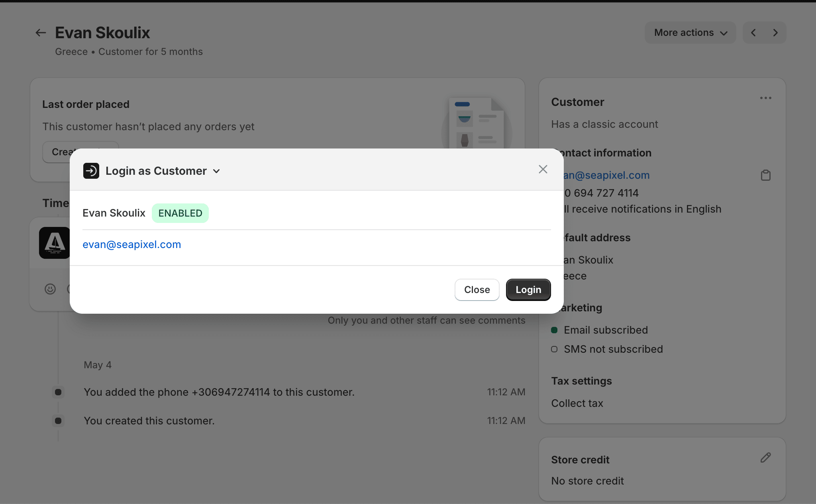Screen dimensions: 816x504
Task: Insert an emoji with the smiley icon
Action: click(50, 289)
